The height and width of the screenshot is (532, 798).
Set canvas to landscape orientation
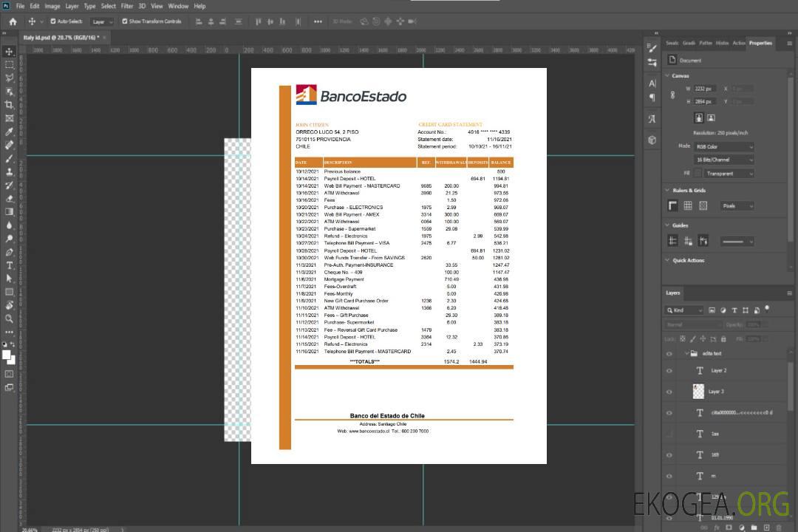pyautogui.click(x=711, y=117)
